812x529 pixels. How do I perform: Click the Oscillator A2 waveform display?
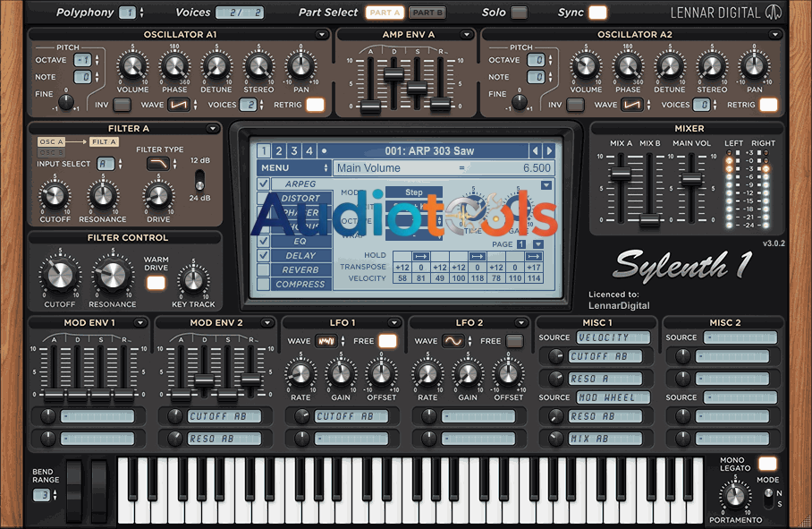click(x=631, y=105)
